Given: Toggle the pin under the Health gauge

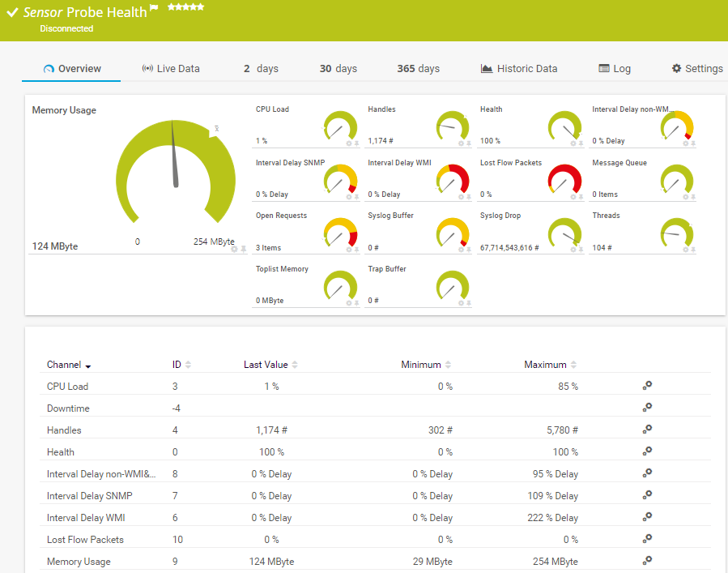Looking at the screenshot, I should pyautogui.click(x=582, y=143).
